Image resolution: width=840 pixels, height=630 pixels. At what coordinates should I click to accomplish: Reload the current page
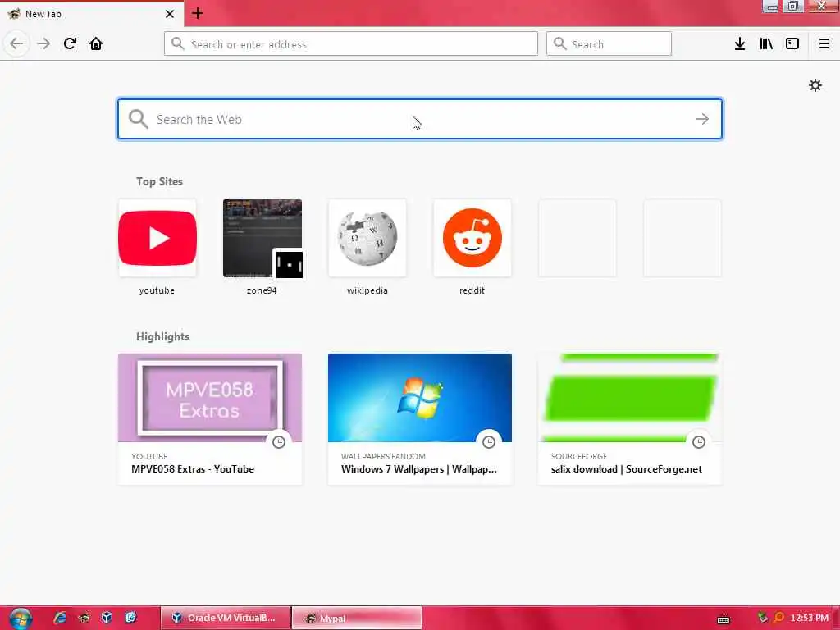coord(70,44)
